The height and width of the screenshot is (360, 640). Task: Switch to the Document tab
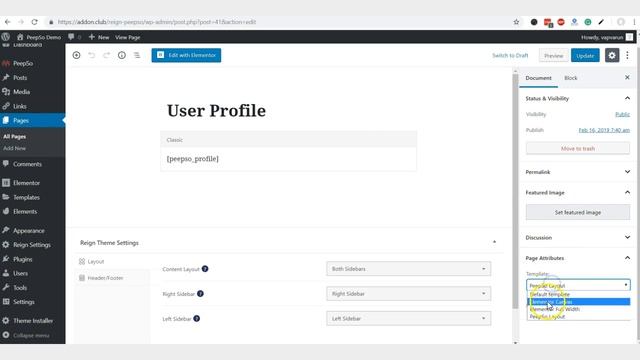[538, 78]
